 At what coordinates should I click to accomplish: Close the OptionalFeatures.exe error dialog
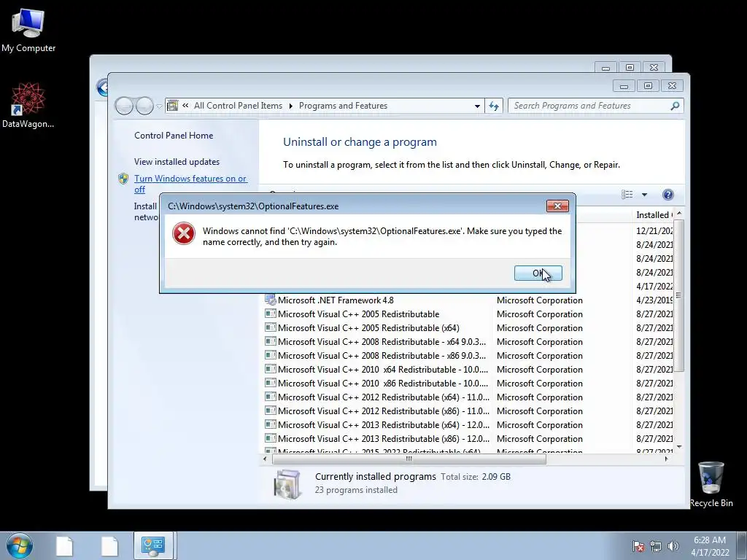557,206
